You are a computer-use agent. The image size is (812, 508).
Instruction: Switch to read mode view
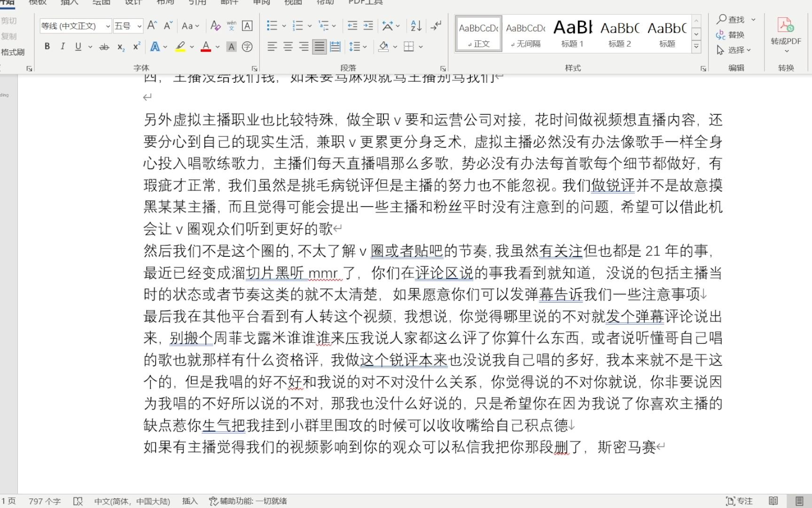pos(773,501)
